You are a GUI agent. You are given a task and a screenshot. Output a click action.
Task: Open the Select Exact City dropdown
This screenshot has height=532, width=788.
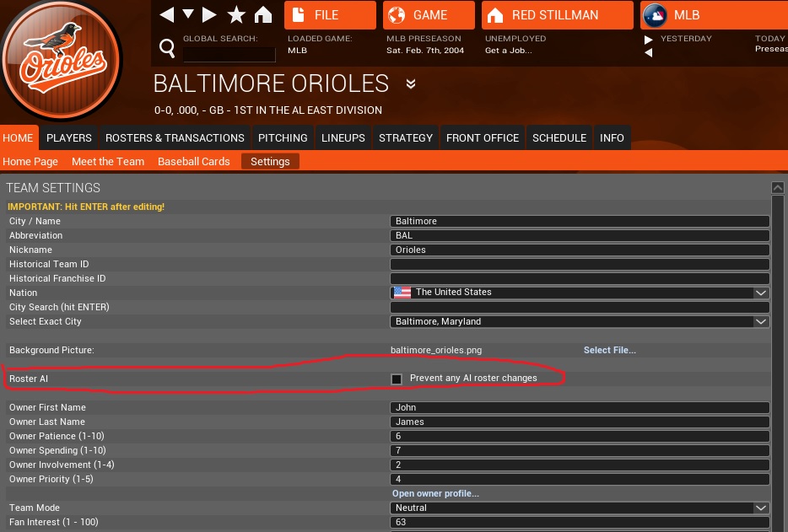pos(761,321)
